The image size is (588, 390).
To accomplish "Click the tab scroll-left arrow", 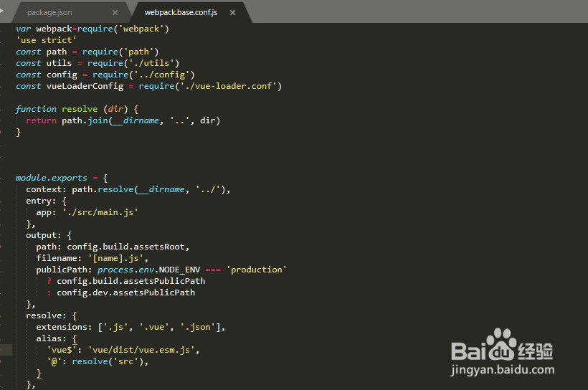I will pos(1,11).
